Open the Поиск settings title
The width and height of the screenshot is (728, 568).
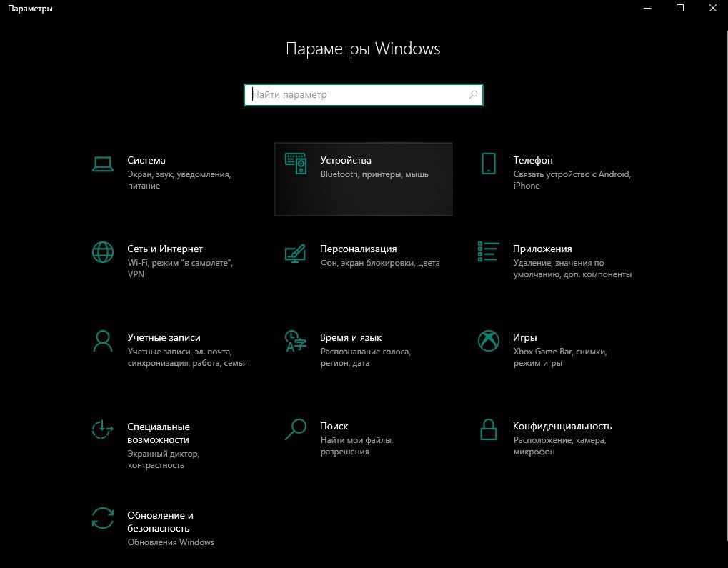coord(334,426)
